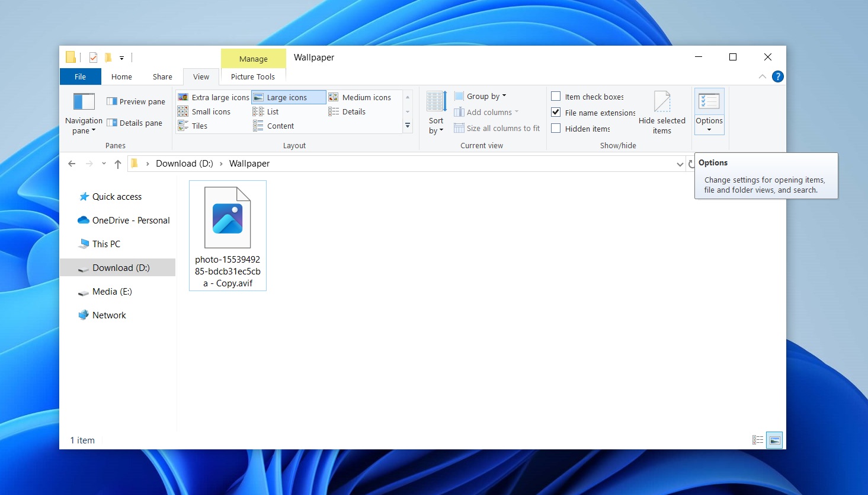Switch to the Home tab

point(121,76)
